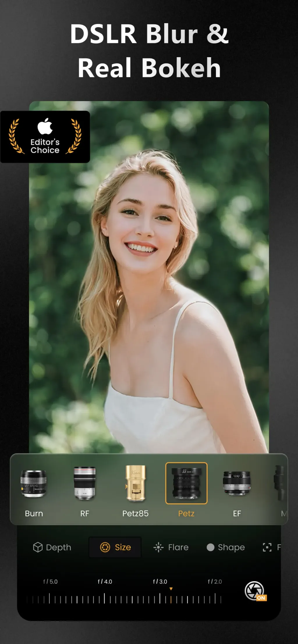Open the Depth tab
The height and width of the screenshot is (644, 298).
52,547
